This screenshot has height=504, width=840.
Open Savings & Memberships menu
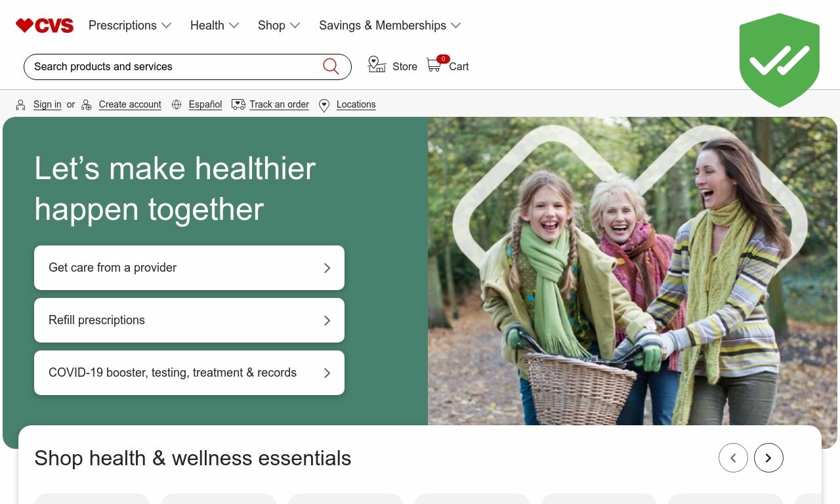pyautogui.click(x=390, y=26)
